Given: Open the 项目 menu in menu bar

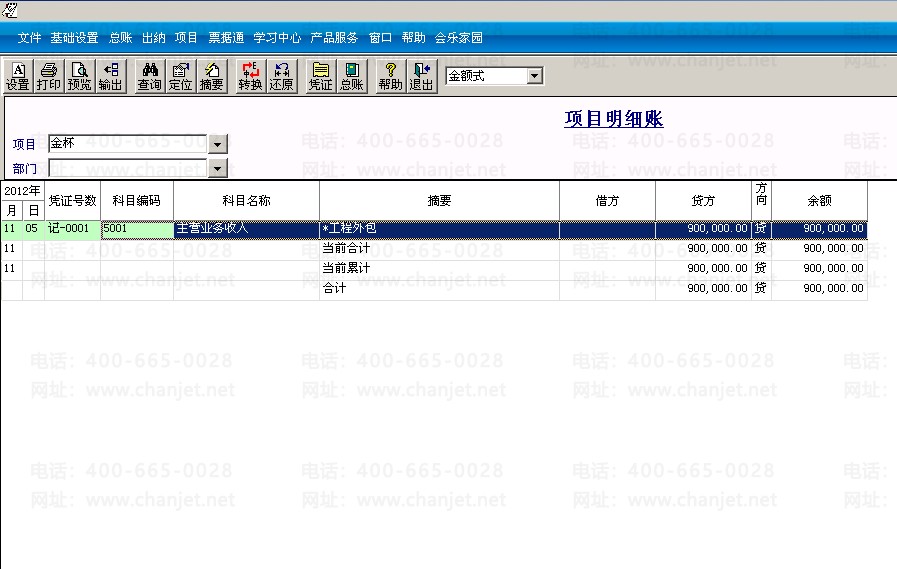Looking at the screenshot, I should coord(186,38).
